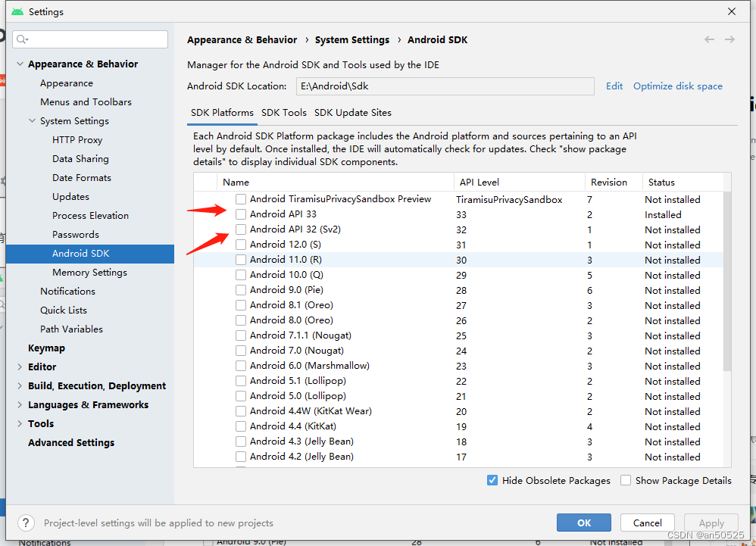
Task: Expand Languages & Frameworks section
Action: point(20,405)
